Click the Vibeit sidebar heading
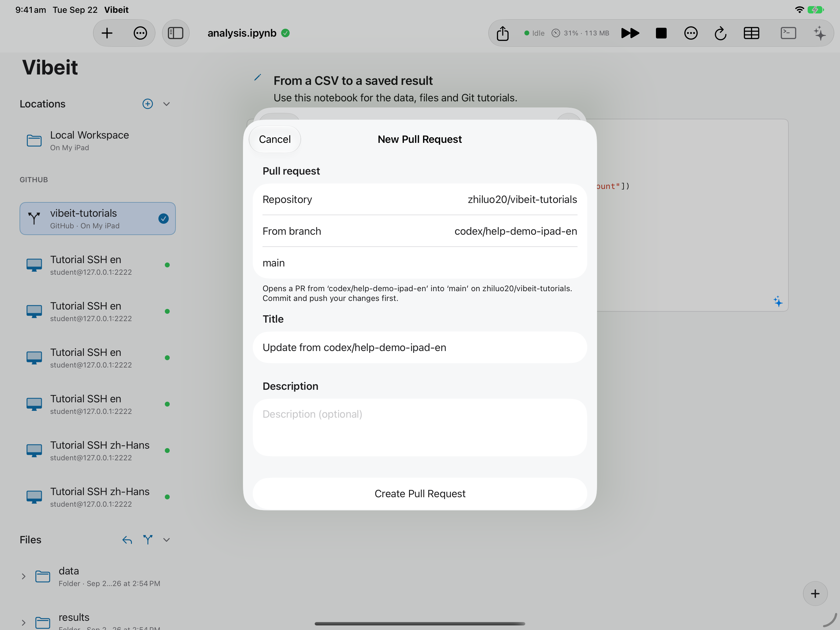 (50, 67)
